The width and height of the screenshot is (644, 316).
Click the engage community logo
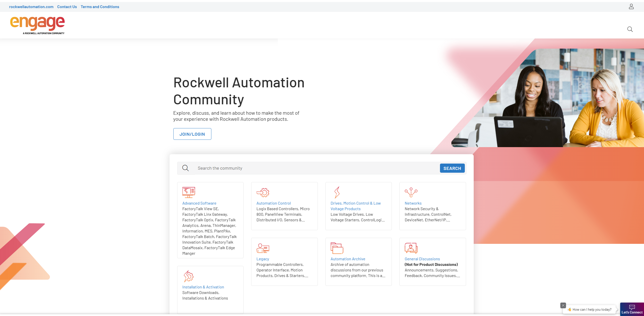click(38, 25)
